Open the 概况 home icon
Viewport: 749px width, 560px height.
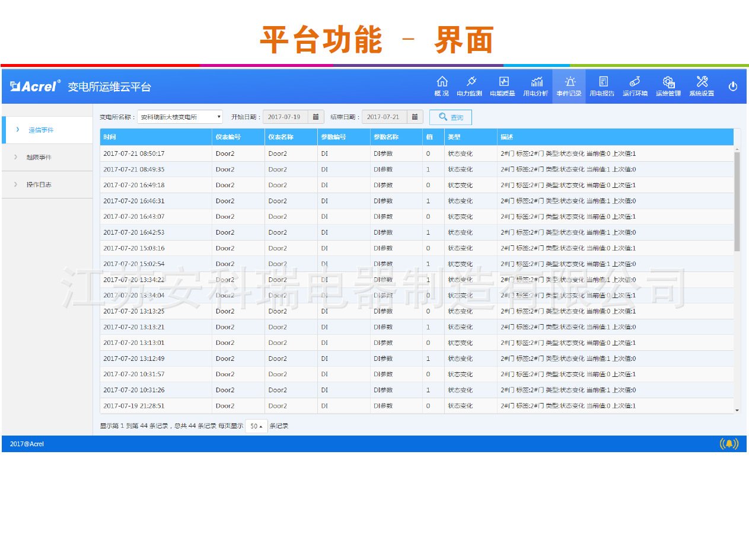tap(442, 82)
